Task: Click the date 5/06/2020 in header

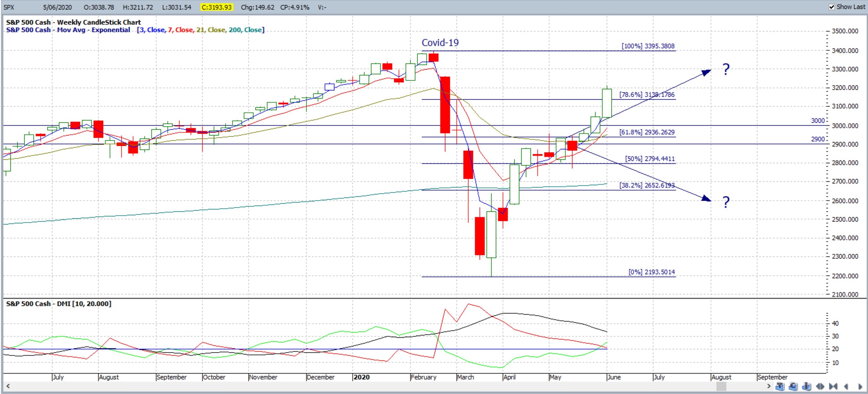Action: coord(57,7)
